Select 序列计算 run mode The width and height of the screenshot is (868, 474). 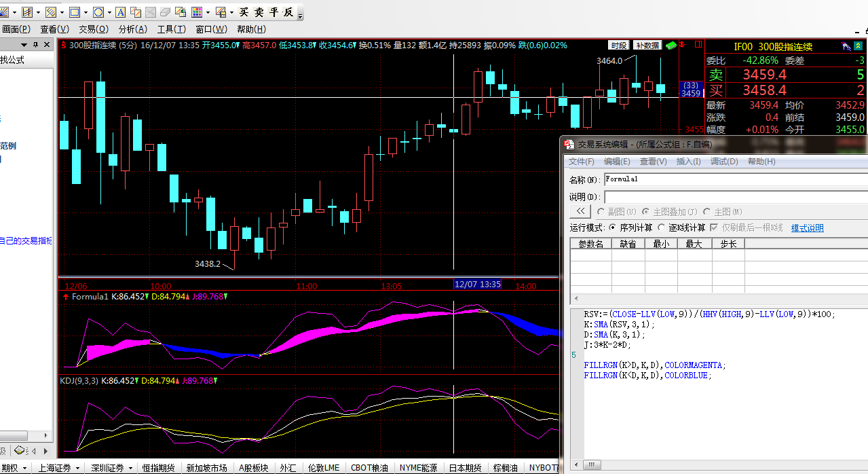614,227
